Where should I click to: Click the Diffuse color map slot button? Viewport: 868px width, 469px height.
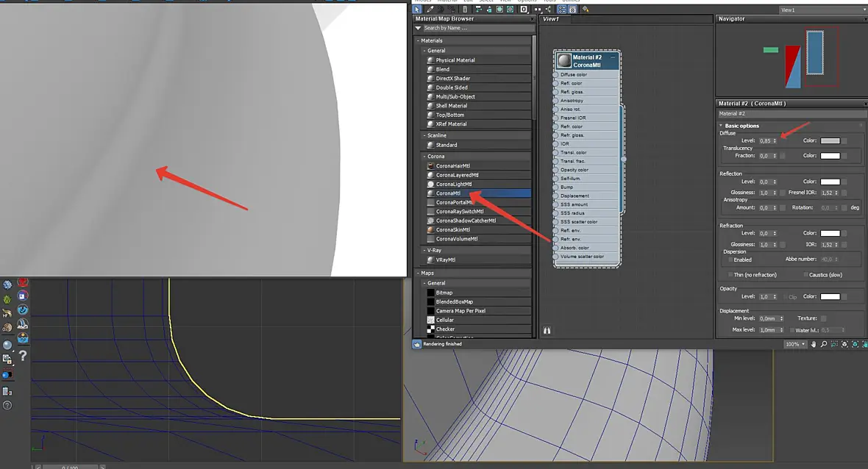(x=844, y=141)
